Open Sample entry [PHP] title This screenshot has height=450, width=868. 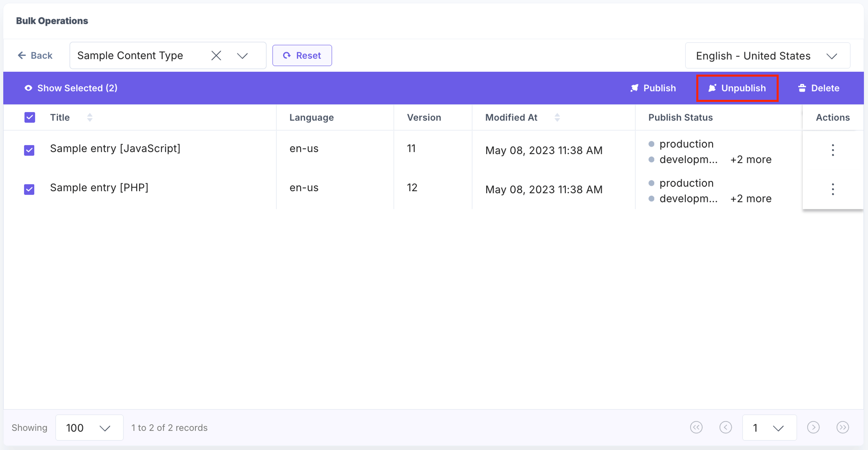point(99,187)
